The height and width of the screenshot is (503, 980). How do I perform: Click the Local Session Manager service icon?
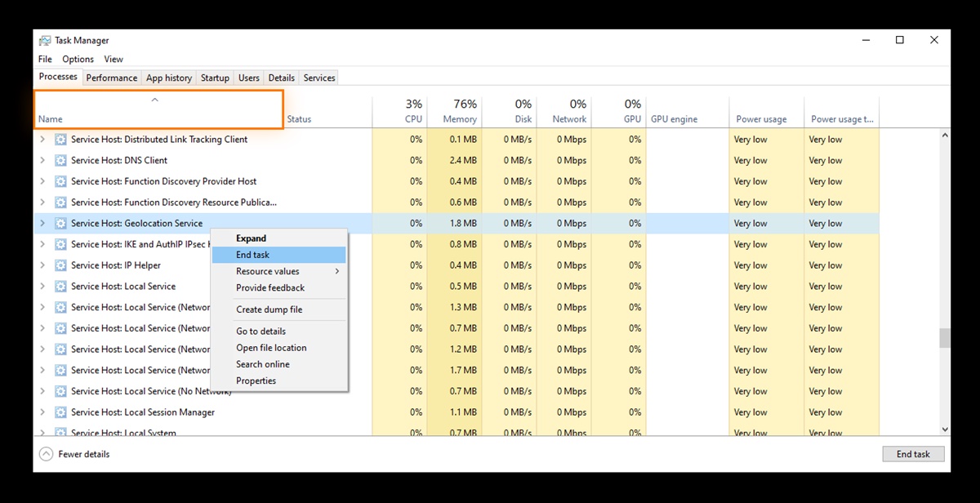[x=60, y=412]
